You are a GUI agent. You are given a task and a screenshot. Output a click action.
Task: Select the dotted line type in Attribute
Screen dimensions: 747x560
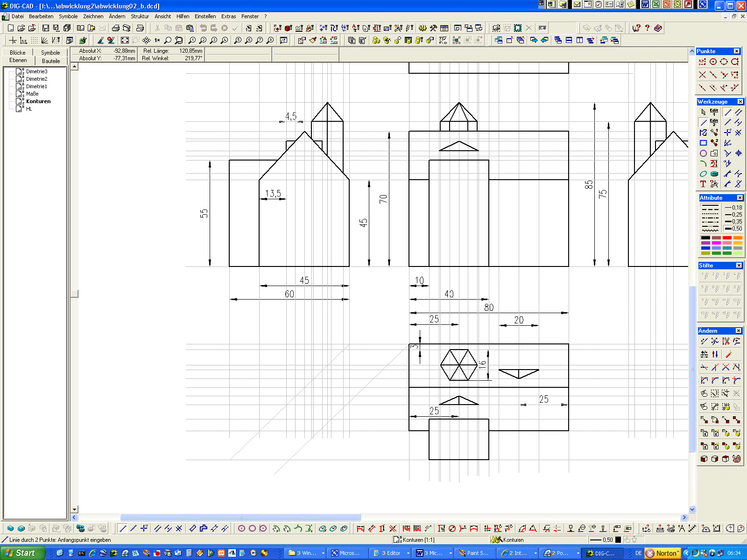[710, 214]
